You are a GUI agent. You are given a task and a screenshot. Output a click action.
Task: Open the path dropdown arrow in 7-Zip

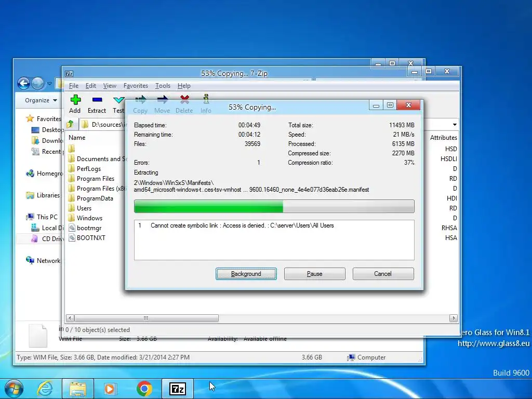coord(455,125)
